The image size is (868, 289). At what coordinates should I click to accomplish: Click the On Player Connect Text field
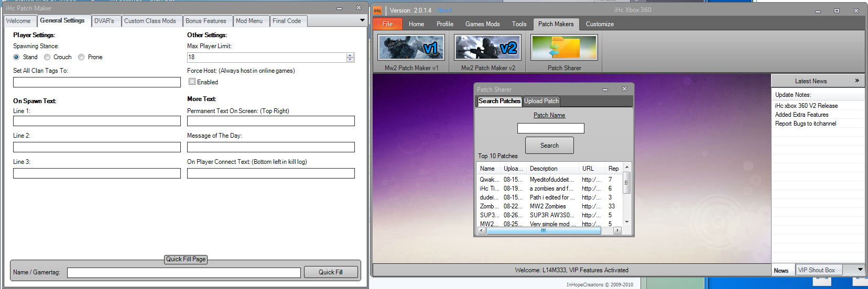pos(271,173)
